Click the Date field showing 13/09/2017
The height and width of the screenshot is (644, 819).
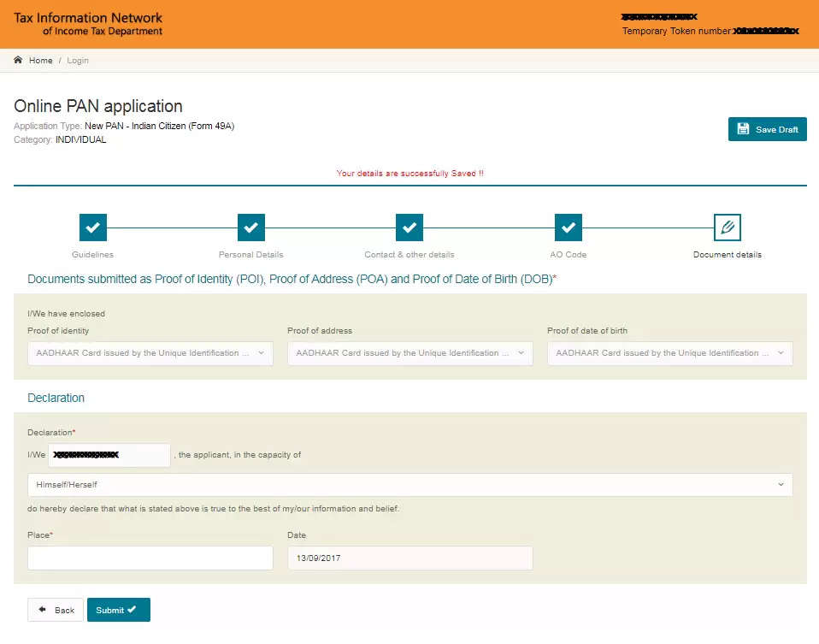pos(409,558)
